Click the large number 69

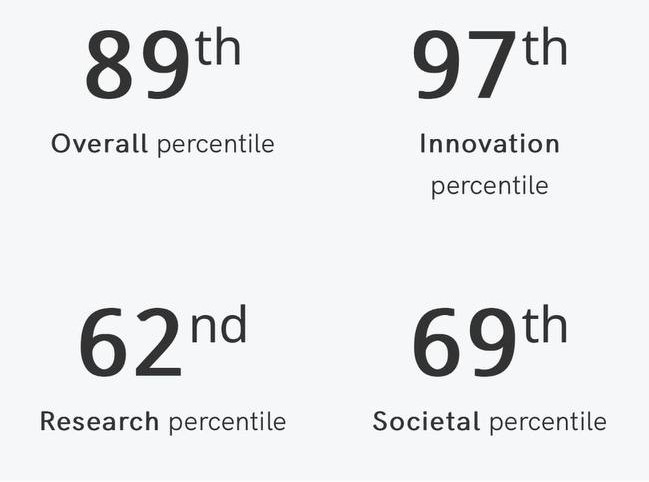point(465,345)
